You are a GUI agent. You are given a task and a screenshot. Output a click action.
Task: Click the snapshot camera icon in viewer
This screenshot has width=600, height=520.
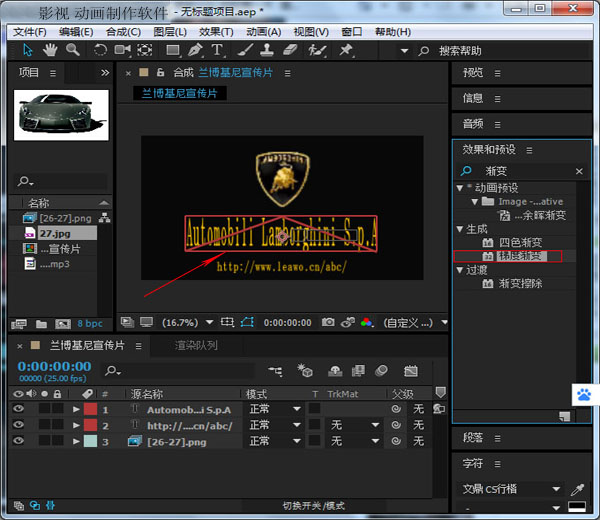pos(328,322)
